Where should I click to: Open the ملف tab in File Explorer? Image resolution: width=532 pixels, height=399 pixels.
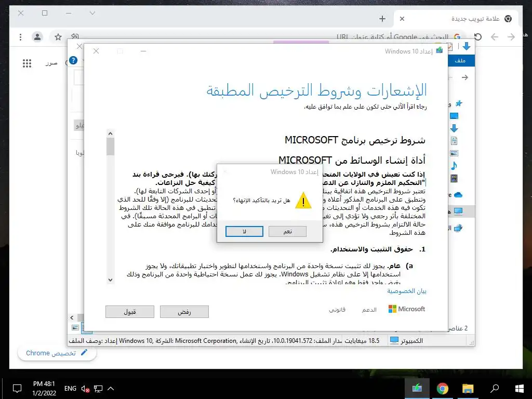click(460, 60)
